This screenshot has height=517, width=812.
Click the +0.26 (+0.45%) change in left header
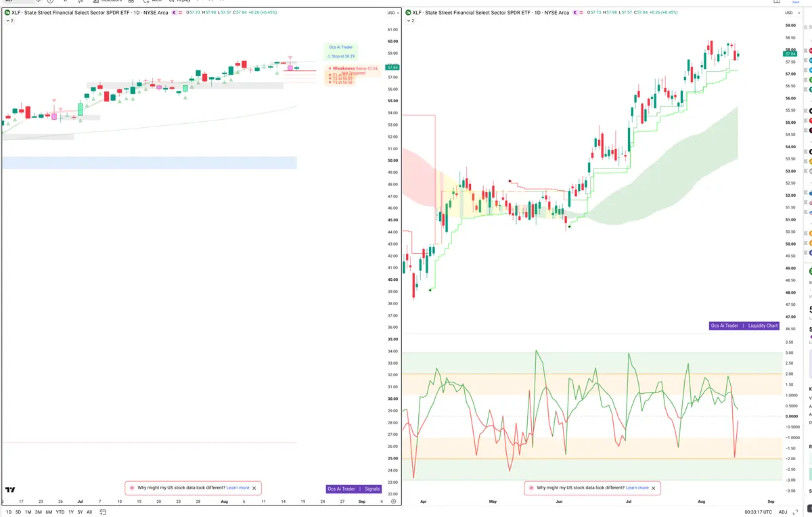263,13
